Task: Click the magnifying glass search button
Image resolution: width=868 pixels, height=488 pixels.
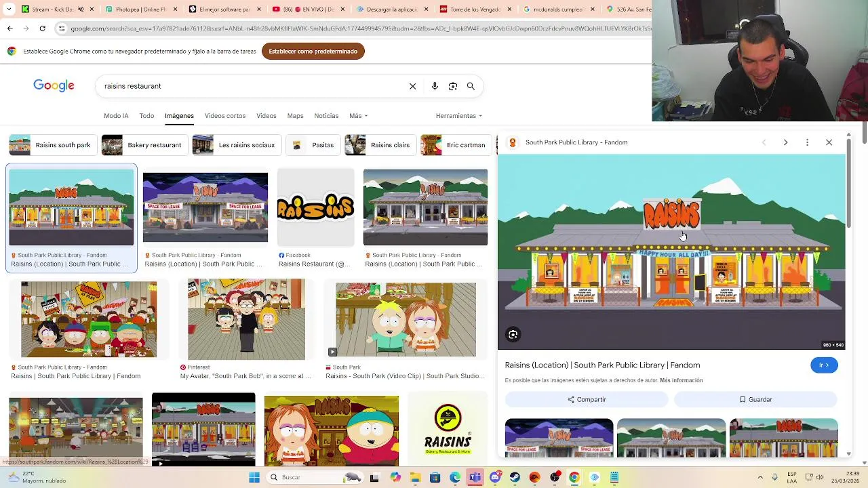Action: [471, 86]
